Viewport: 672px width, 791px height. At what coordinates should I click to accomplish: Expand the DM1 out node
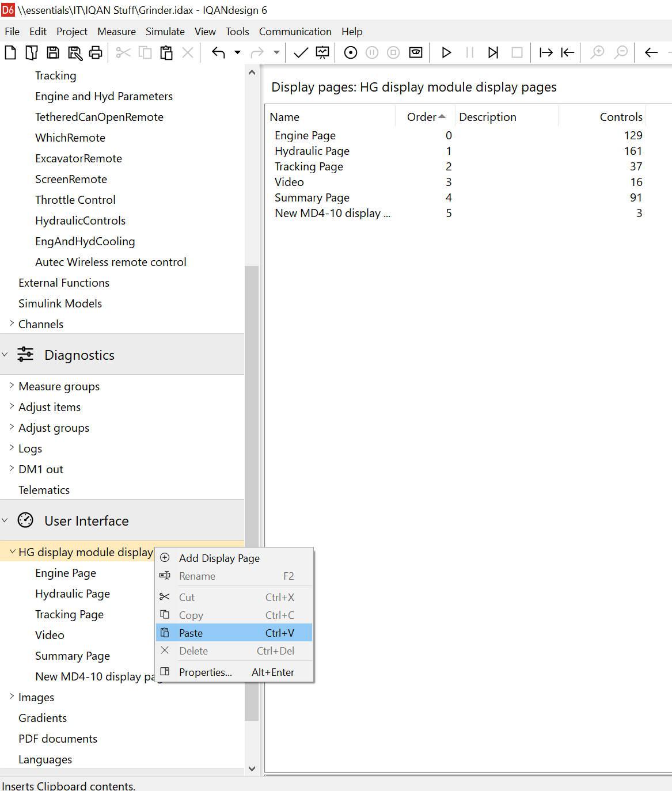tap(12, 469)
